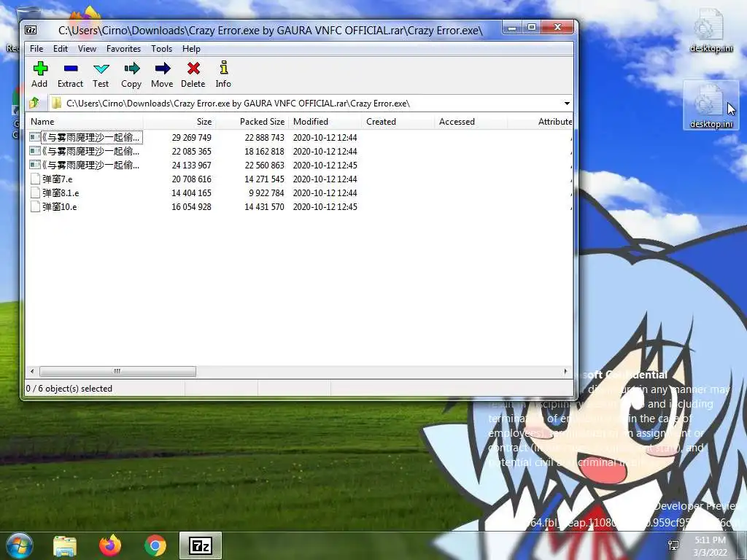Select the Move toolbar icon
The width and height of the screenshot is (747, 560).
tap(163, 69)
